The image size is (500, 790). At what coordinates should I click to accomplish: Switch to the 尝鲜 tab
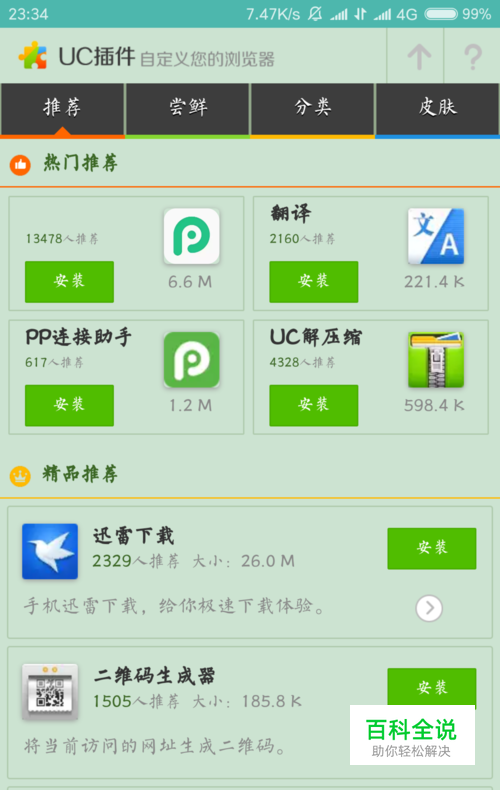[187, 110]
